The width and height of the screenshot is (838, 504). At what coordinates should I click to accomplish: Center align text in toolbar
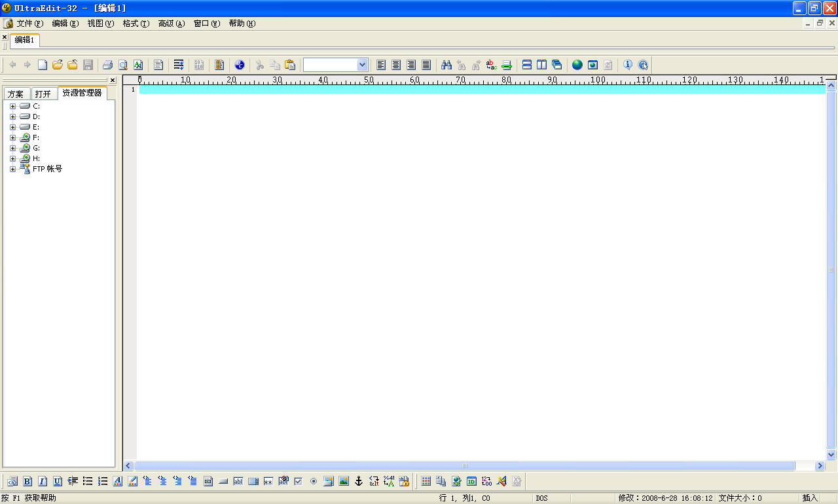[x=396, y=65]
